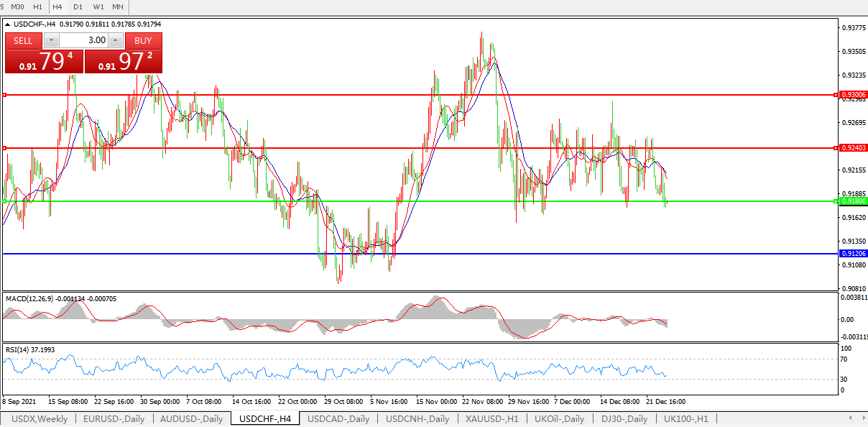Click the SELL button
Viewport: 868px width, 427px height.
pyautogui.click(x=23, y=40)
